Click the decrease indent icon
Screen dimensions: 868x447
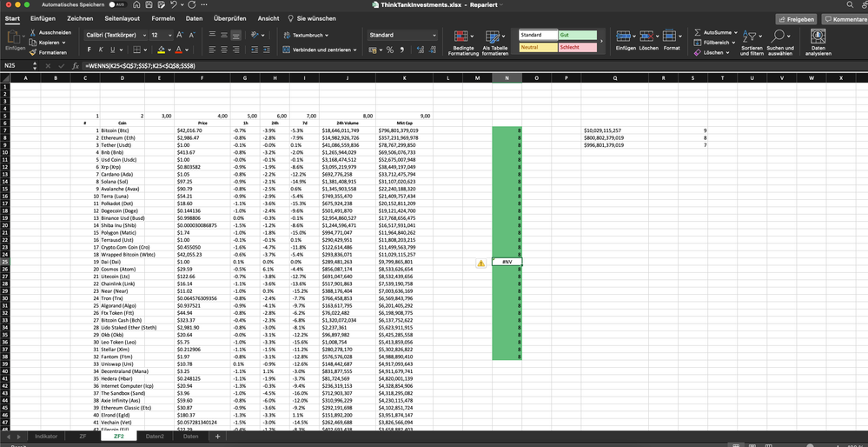[x=255, y=50]
